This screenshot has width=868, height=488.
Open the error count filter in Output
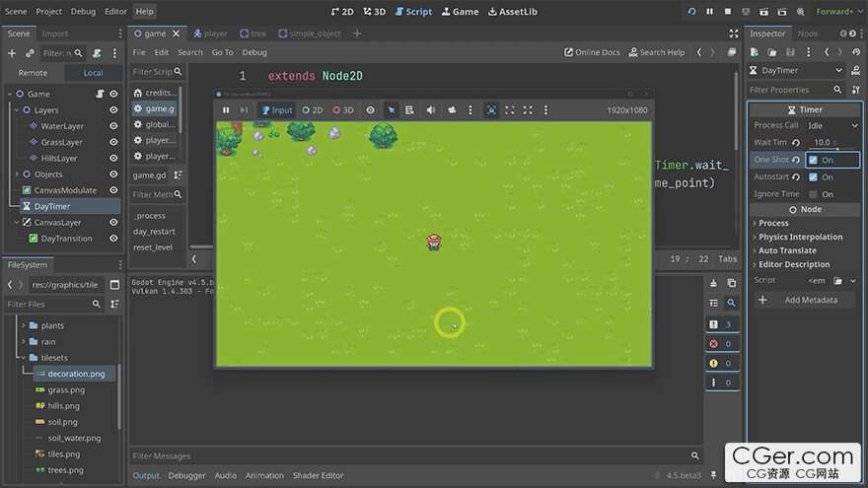click(x=720, y=344)
